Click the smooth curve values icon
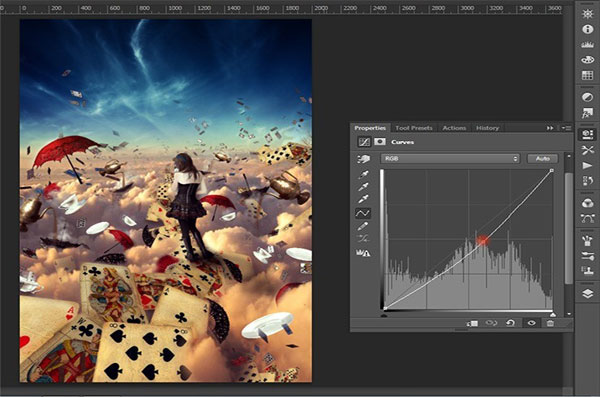Image resolution: width=600 pixels, height=397 pixels. [363, 239]
